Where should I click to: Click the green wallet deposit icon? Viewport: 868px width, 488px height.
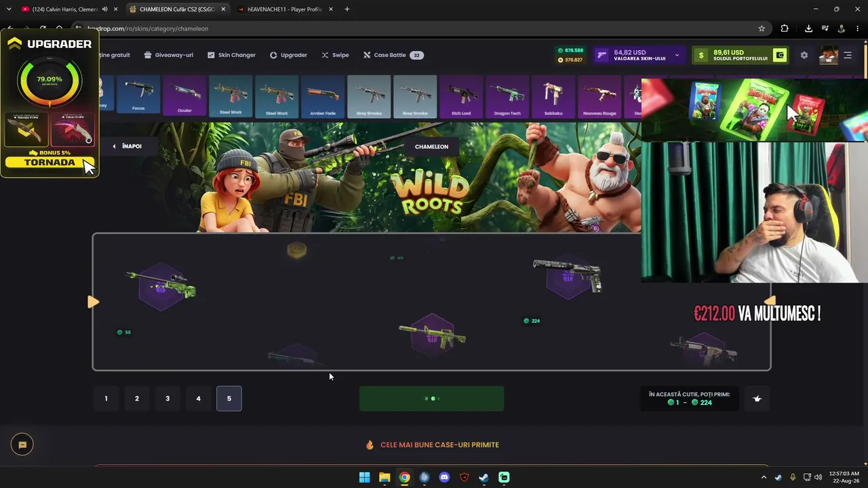tap(780, 55)
